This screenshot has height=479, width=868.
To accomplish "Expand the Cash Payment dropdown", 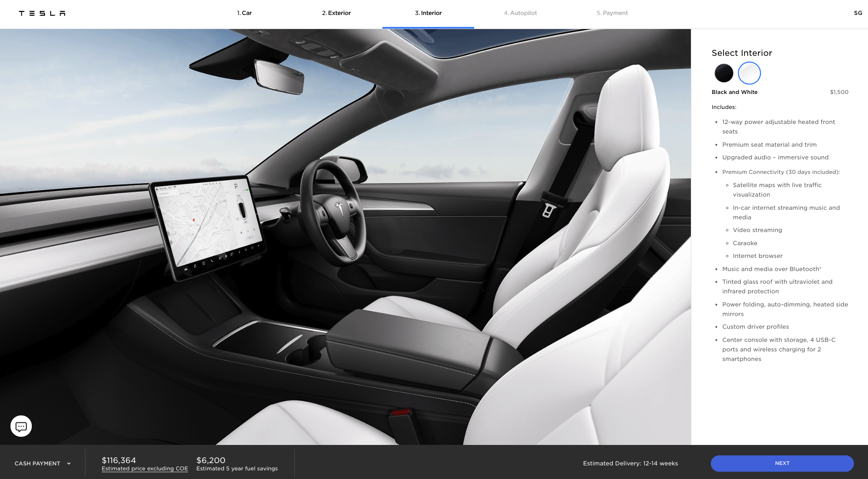I will coord(38,464).
